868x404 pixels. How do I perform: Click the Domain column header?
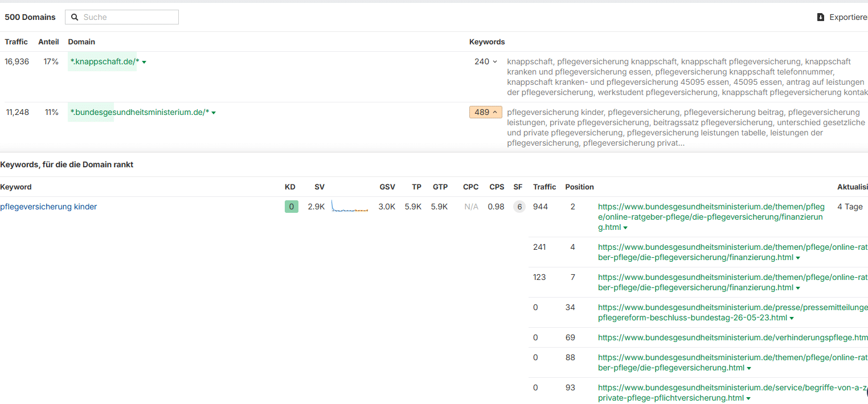pyautogui.click(x=81, y=42)
